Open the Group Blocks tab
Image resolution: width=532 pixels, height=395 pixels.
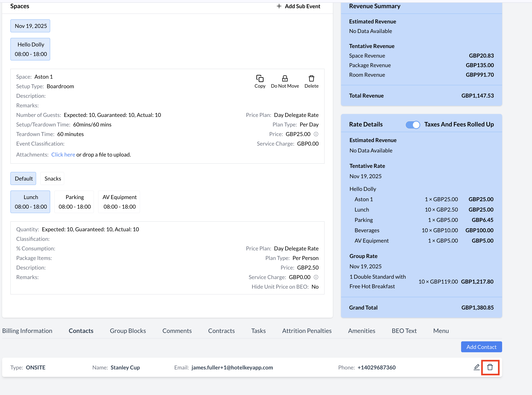pyautogui.click(x=128, y=331)
